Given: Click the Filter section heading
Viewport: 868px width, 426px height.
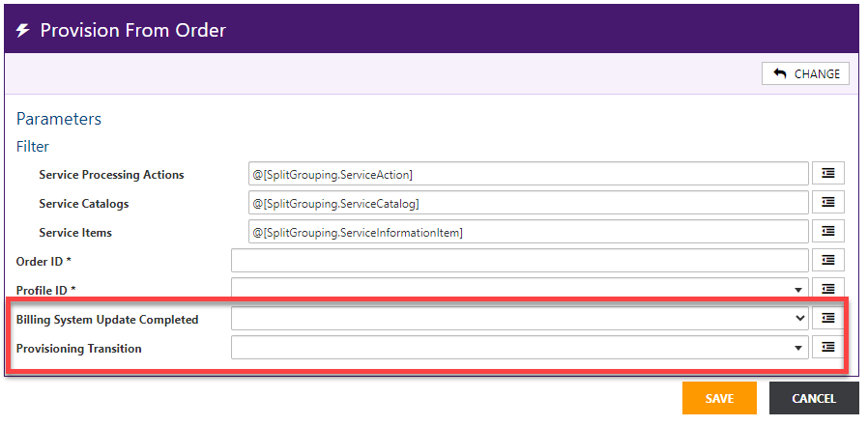Looking at the screenshot, I should tap(33, 147).
